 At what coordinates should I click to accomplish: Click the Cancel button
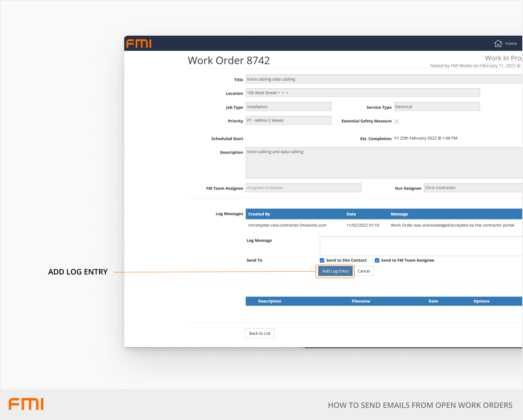364,271
